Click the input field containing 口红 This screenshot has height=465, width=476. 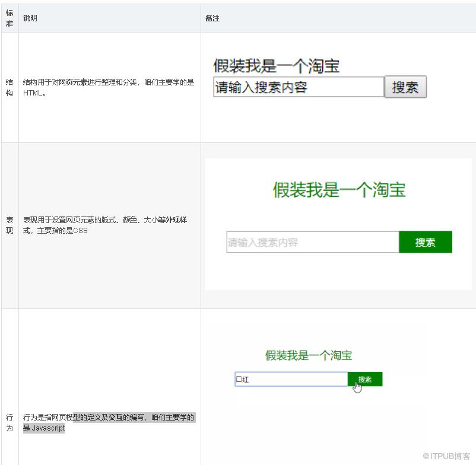[x=291, y=379]
